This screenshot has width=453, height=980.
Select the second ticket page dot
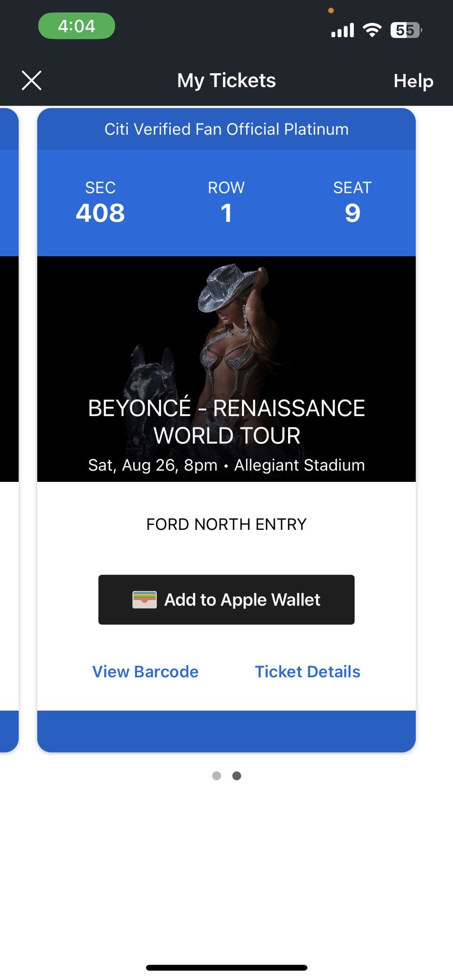tap(236, 776)
